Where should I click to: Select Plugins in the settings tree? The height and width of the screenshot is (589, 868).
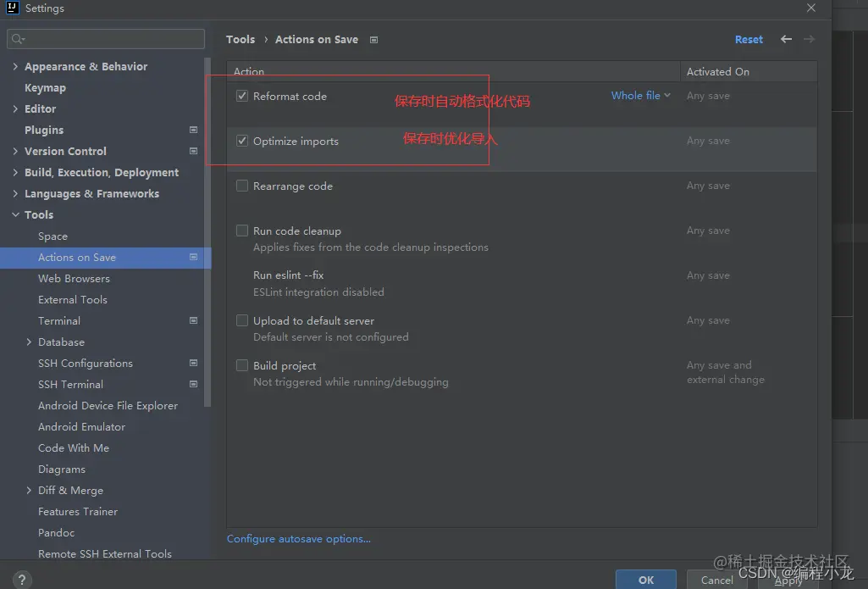(44, 130)
